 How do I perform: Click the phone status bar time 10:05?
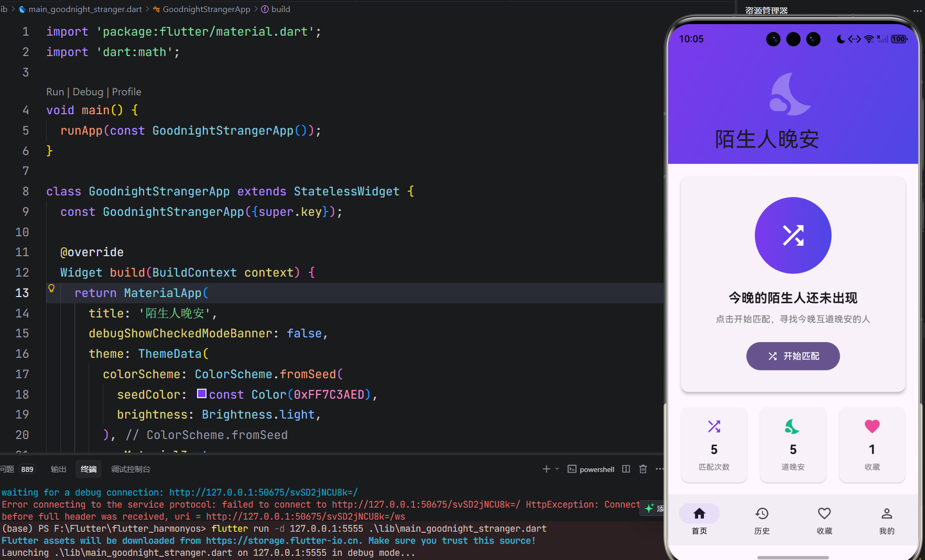pos(691,39)
